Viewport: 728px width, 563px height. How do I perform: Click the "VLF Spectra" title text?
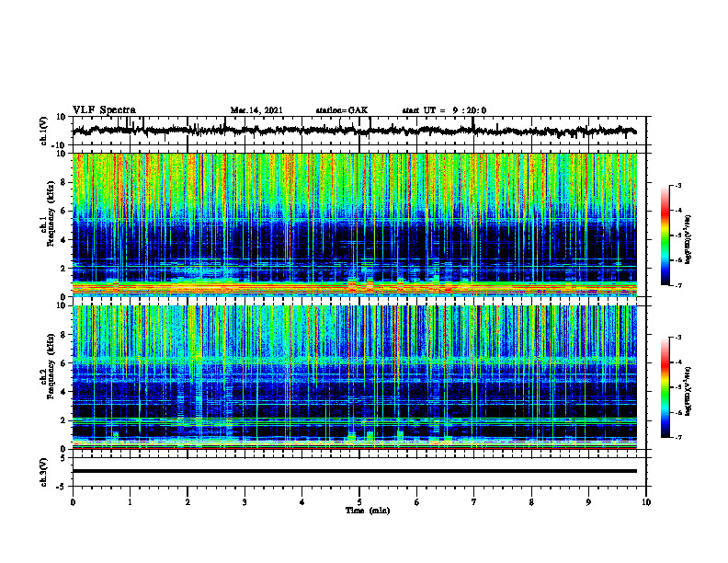[104, 110]
